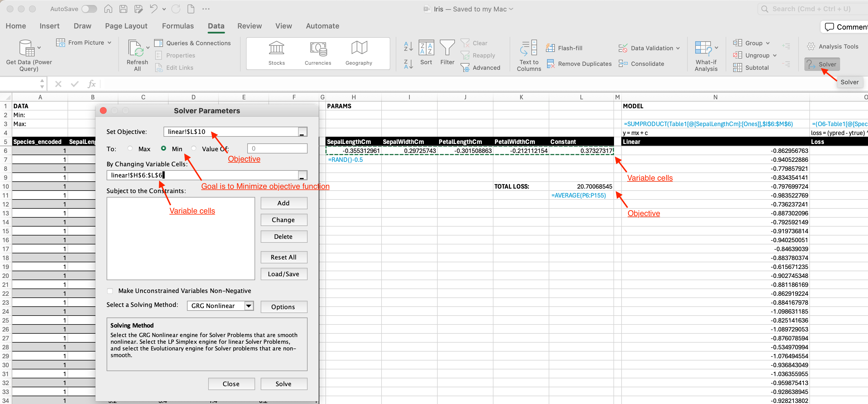Check Make Unconstrained Variables Non-Negative

tap(110, 291)
